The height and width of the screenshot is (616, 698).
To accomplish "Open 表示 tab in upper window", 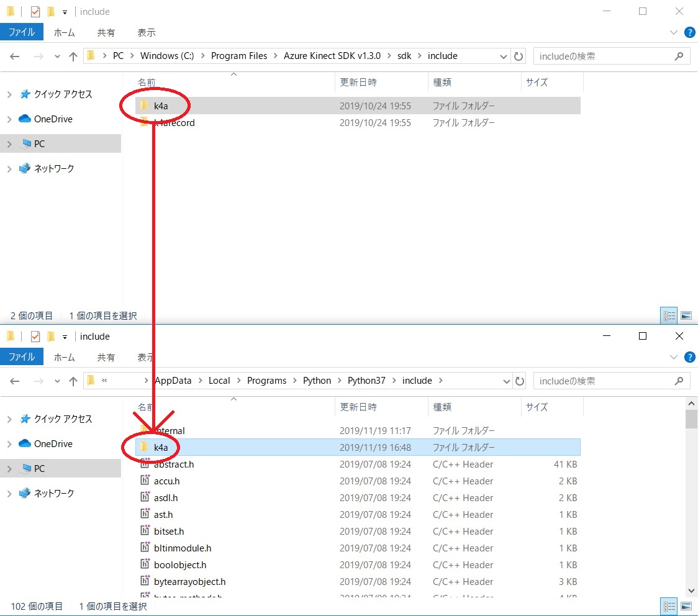I will tap(146, 32).
